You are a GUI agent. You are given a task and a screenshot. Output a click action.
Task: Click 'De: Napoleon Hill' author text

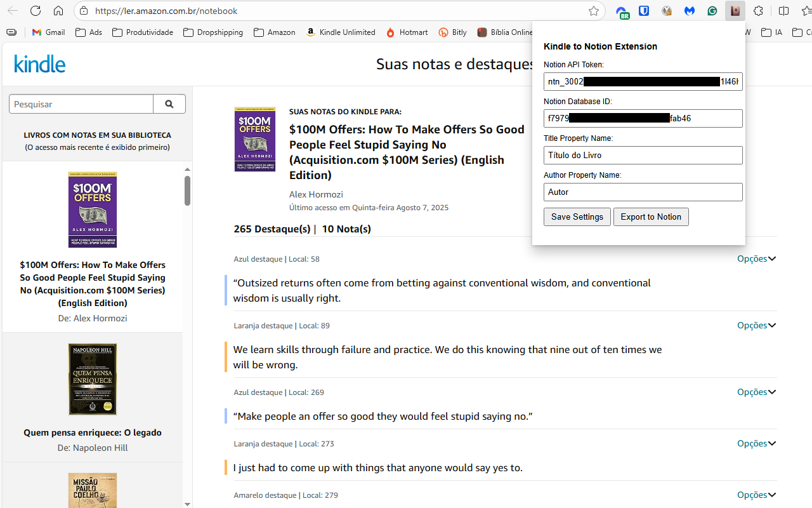tap(93, 448)
